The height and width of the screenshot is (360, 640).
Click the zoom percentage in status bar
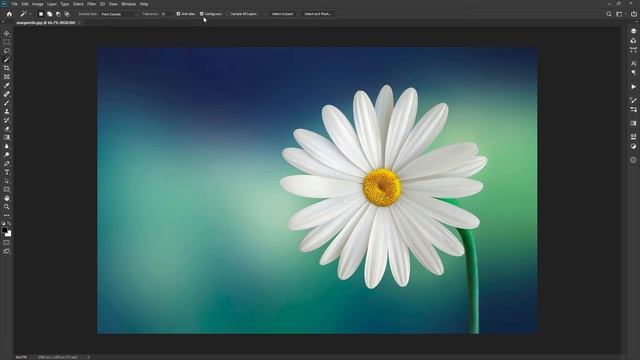click(21, 357)
